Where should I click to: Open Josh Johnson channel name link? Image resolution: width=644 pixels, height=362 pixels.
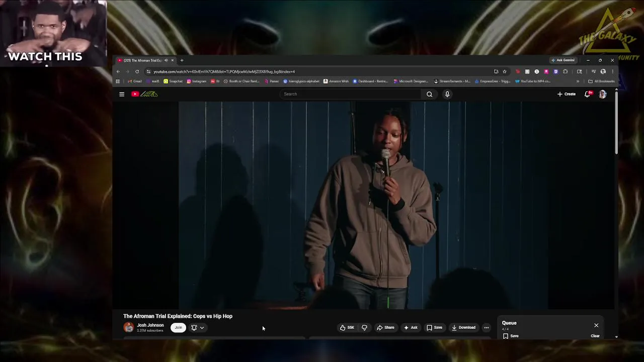(x=150, y=325)
